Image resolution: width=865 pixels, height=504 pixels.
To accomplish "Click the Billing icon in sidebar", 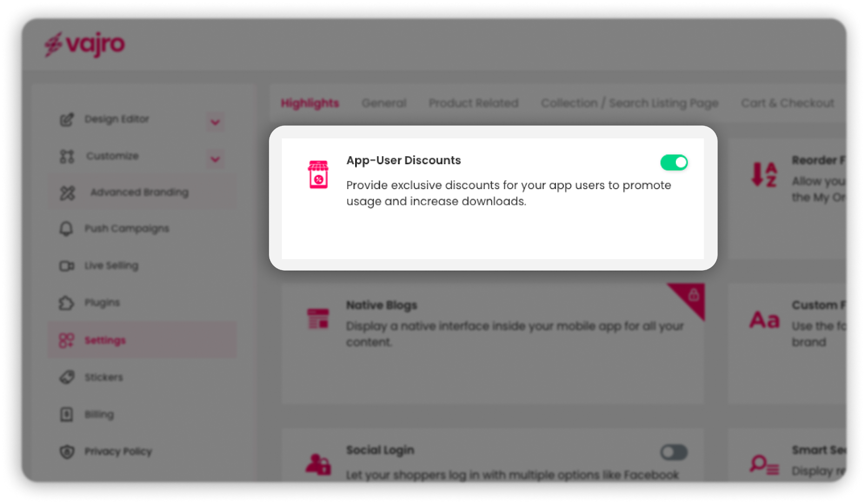I will (67, 414).
